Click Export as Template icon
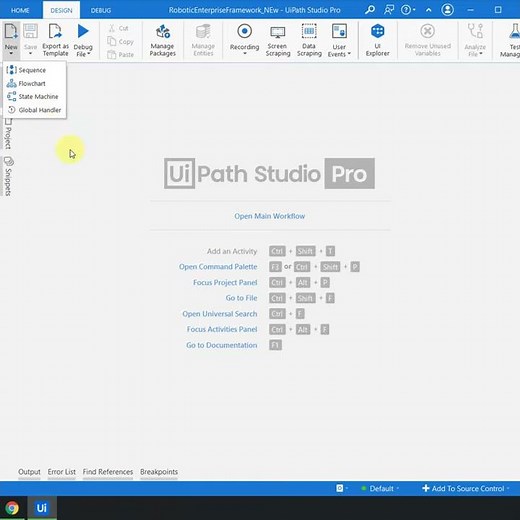520x520 pixels. (x=55, y=32)
